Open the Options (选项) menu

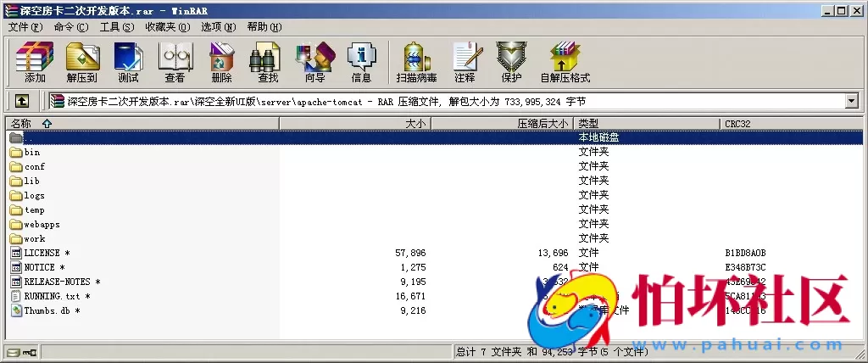(x=219, y=26)
